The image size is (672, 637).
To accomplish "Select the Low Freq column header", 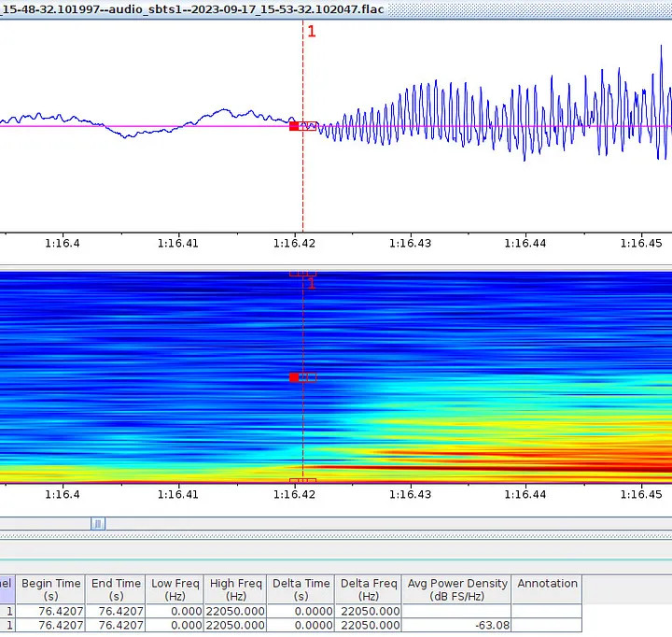I will click(175, 589).
